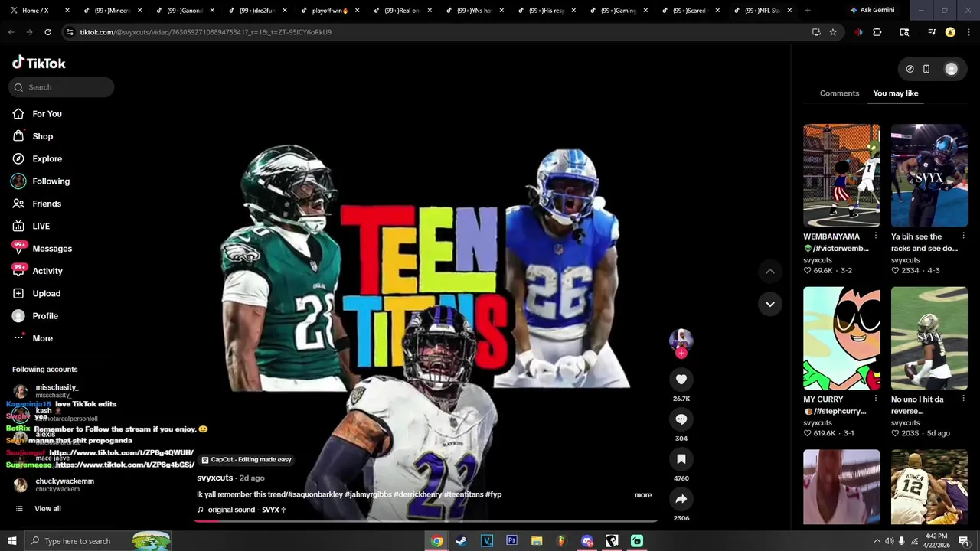
Task: Bookmark this page with star icon
Action: point(833,32)
